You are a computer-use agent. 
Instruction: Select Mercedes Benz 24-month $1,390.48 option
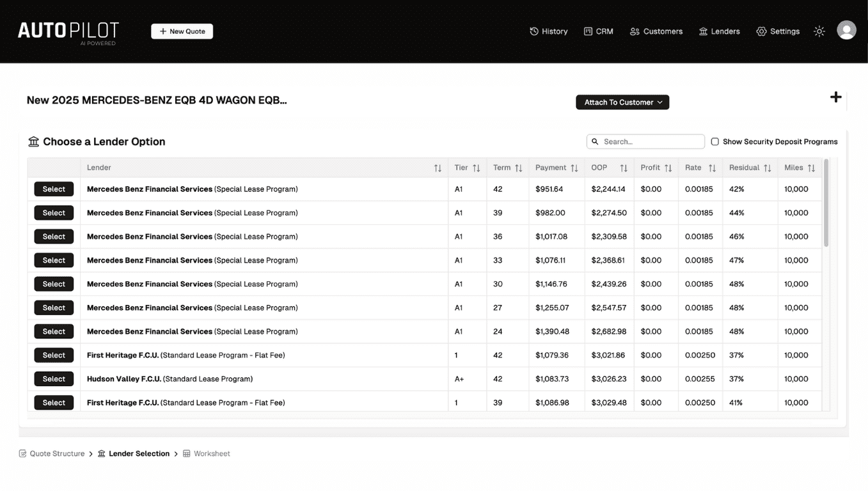(x=54, y=331)
